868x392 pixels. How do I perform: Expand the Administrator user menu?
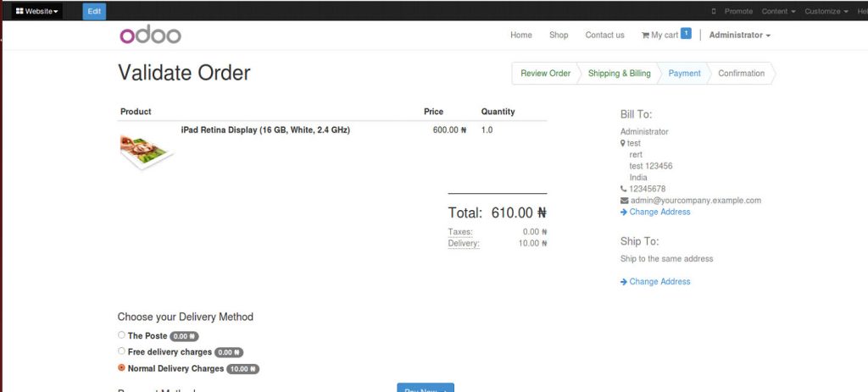pos(739,35)
